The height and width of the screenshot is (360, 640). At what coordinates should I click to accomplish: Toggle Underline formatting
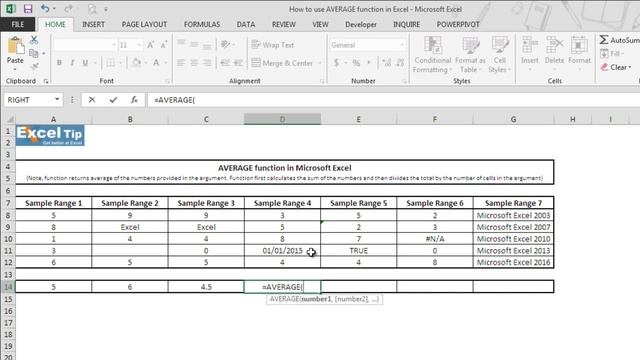(x=85, y=63)
